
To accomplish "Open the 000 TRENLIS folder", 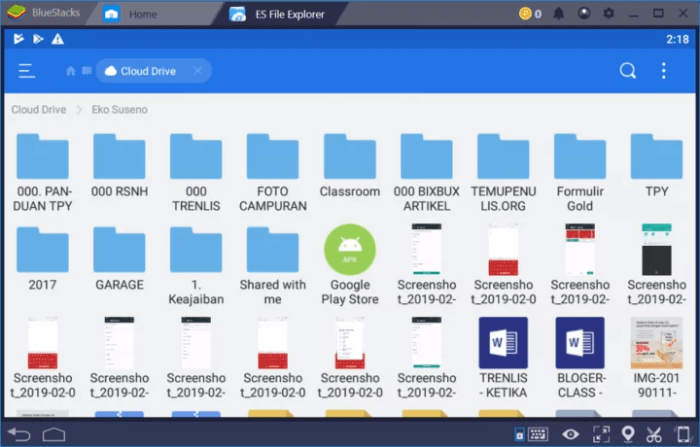I will tap(196, 172).
